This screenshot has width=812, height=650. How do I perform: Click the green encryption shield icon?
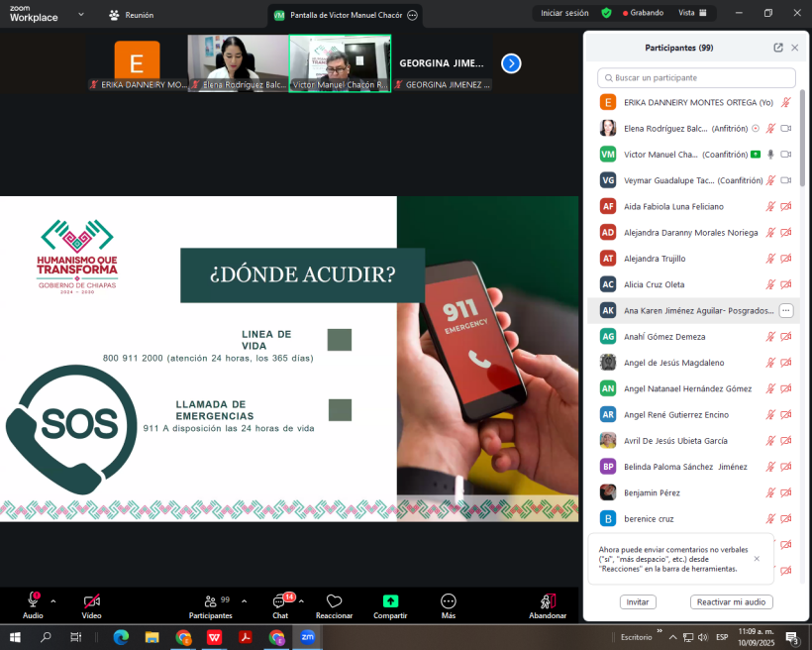pos(606,13)
